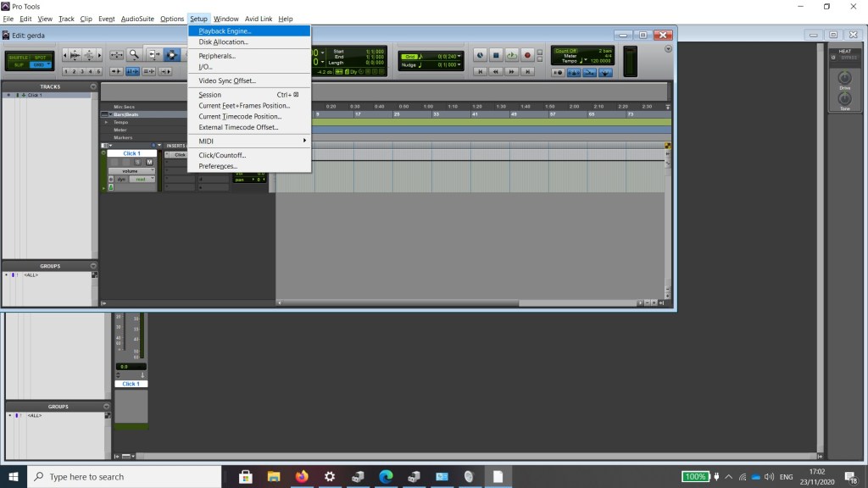Expand the Tempo ruler
868x488 pixels.
tap(107, 122)
